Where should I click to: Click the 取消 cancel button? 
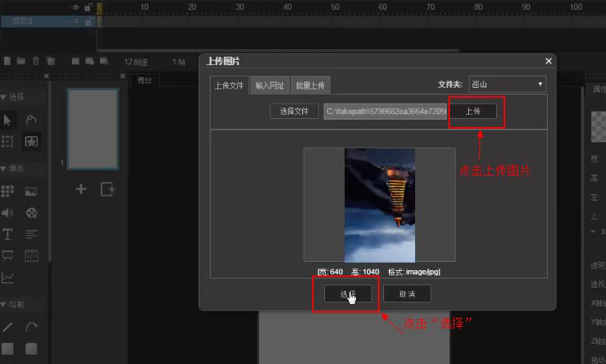click(407, 294)
